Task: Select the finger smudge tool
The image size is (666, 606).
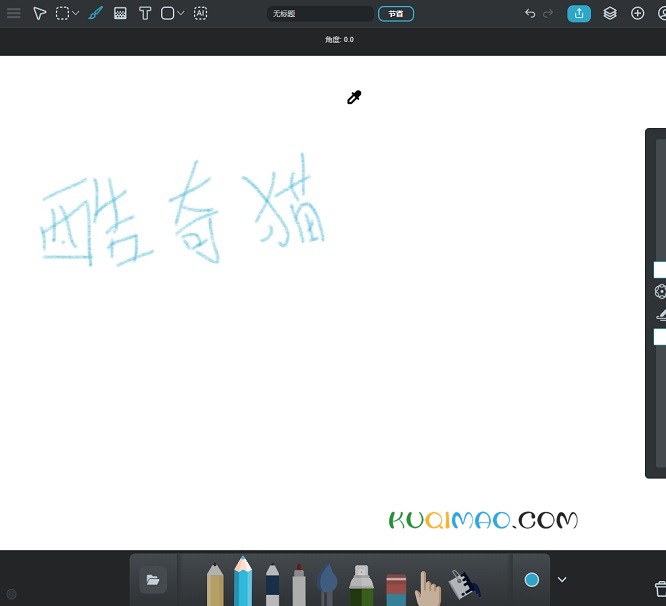Action: (x=427, y=589)
